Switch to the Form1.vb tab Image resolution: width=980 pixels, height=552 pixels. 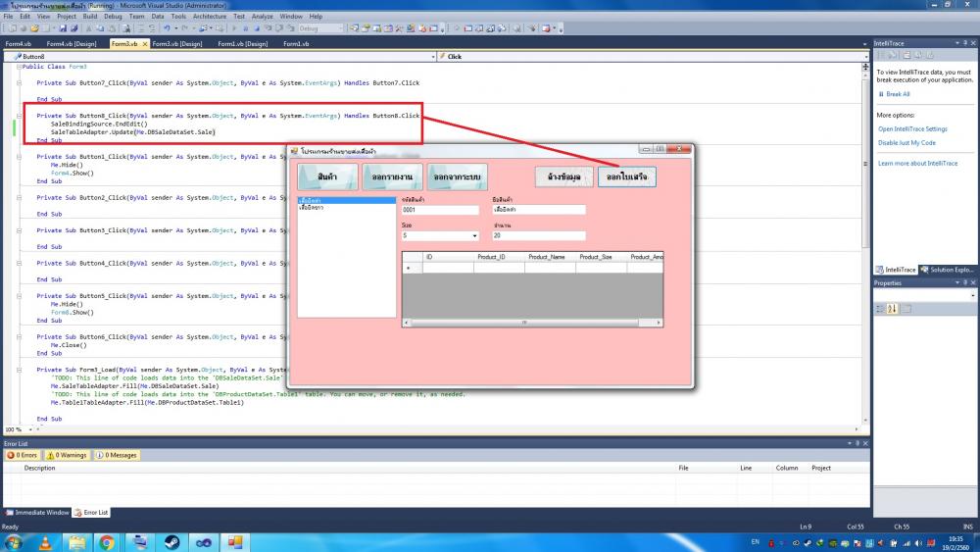pos(296,44)
